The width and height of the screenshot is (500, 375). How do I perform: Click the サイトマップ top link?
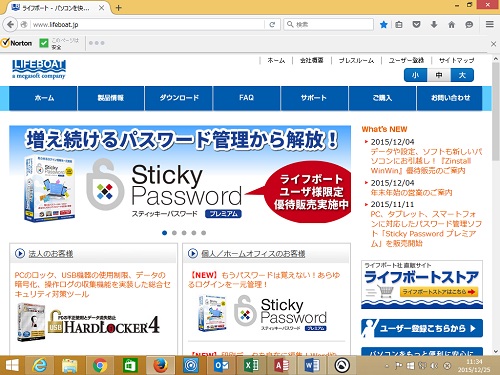click(x=456, y=60)
